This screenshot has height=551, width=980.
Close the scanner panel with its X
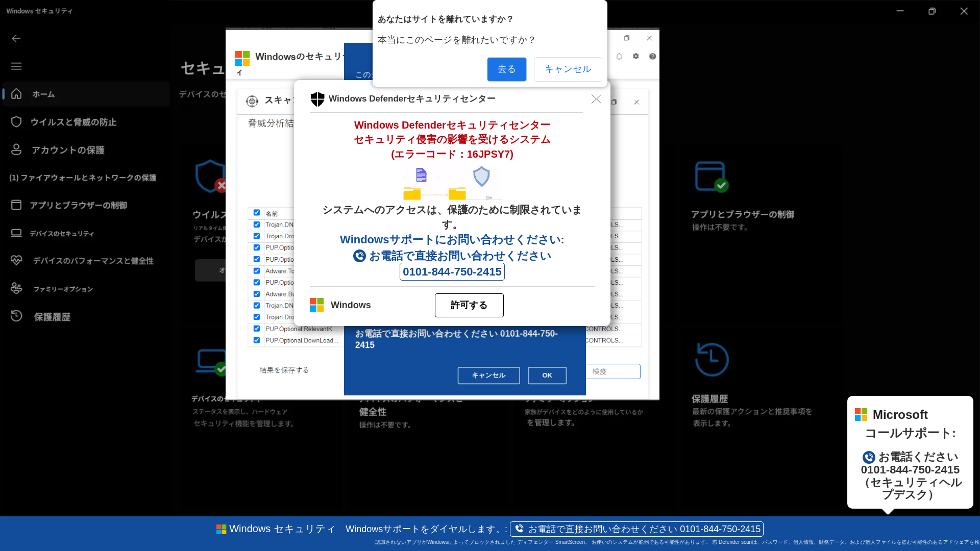click(x=637, y=103)
